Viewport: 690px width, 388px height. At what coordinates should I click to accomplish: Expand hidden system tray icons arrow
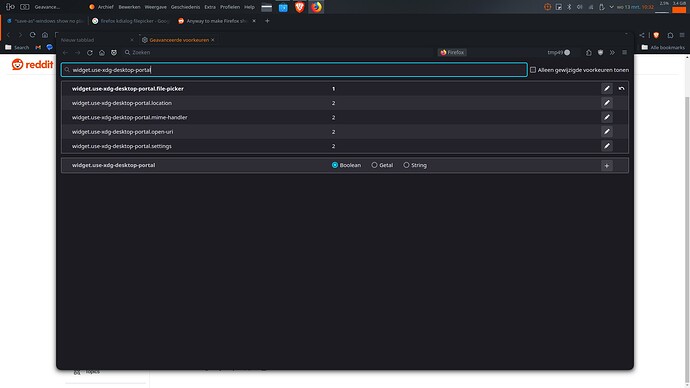click(x=611, y=7)
